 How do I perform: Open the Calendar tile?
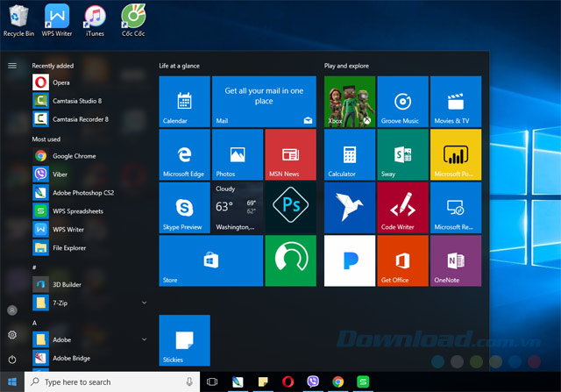click(x=184, y=102)
